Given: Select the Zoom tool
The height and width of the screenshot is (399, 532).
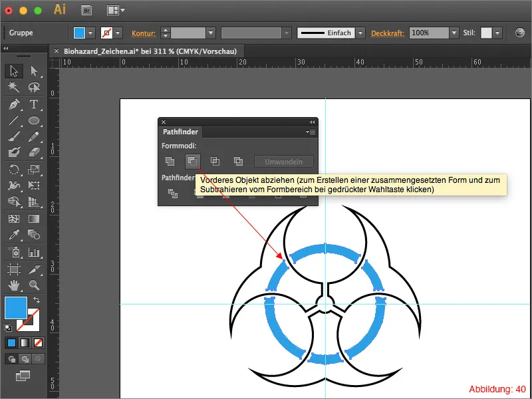Looking at the screenshot, I should click(34, 285).
